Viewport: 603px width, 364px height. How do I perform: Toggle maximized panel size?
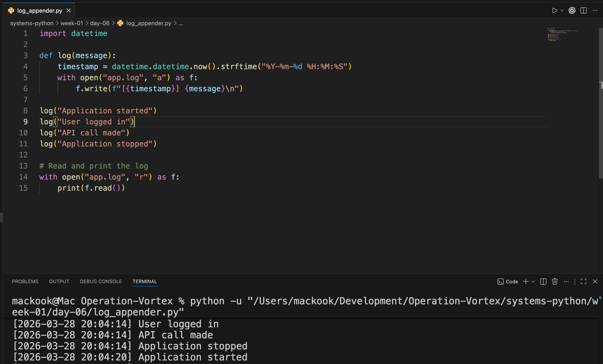pos(583,282)
